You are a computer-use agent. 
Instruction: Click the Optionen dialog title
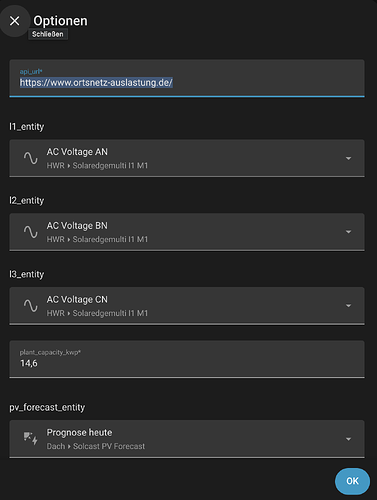click(60, 21)
